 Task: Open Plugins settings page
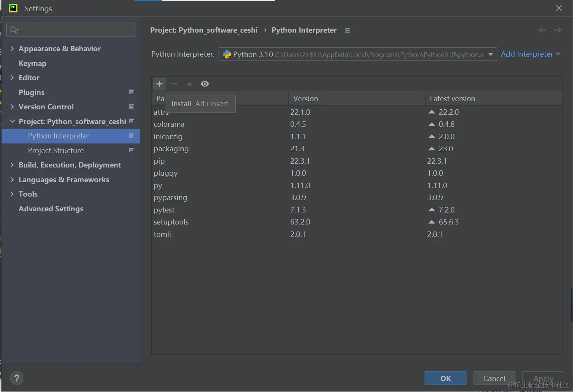(31, 92)
